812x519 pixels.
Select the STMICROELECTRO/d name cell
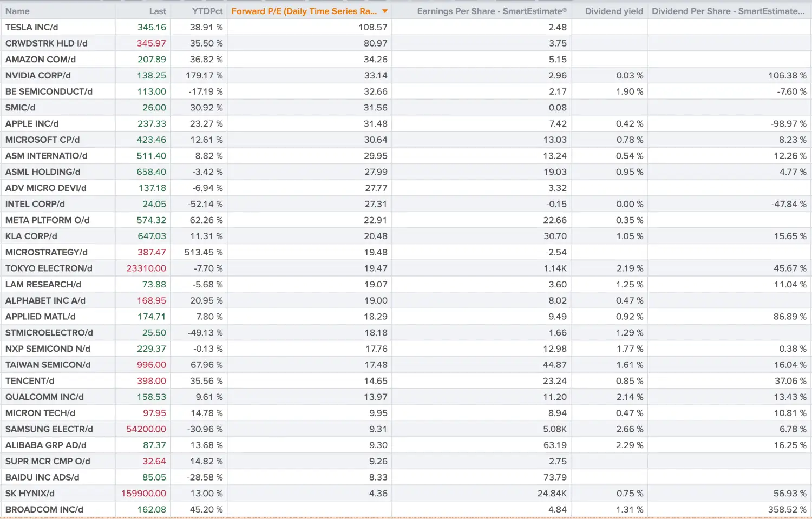[x=49, y=333]
